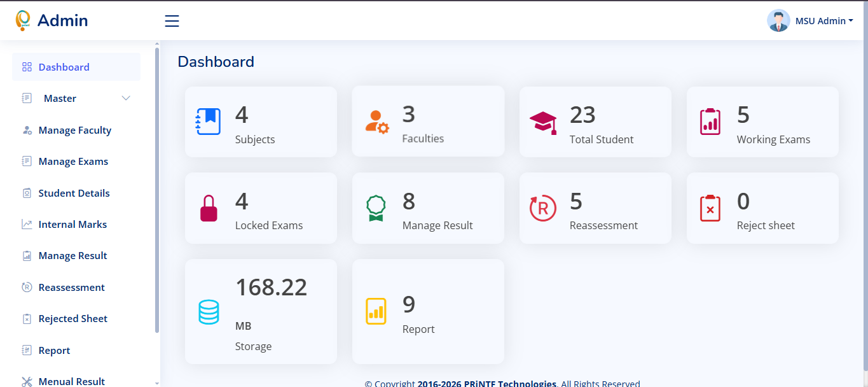The width and height of the screenshot is (868, 387).
Task: Open the Report page from the sidebar
Action: click(x=54, y=350)
